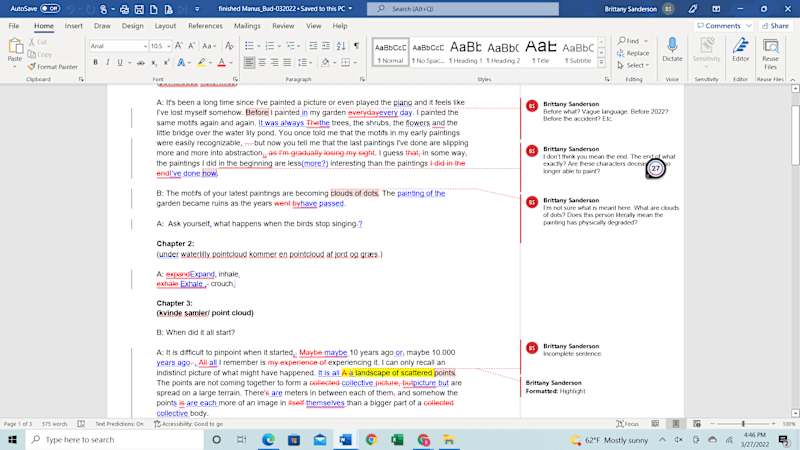Toggle Italic formatting on
This screenshot has height=450, width=800.
[108, 63]
